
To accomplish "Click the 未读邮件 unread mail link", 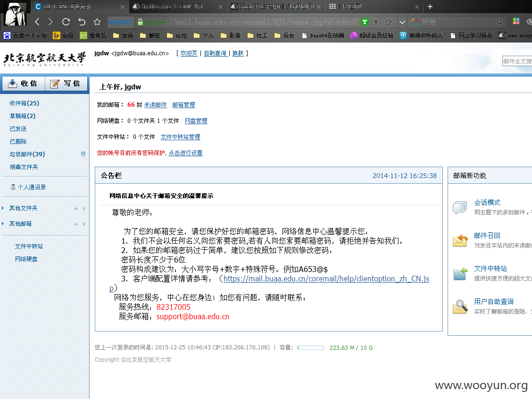I will tap(155, 105).
